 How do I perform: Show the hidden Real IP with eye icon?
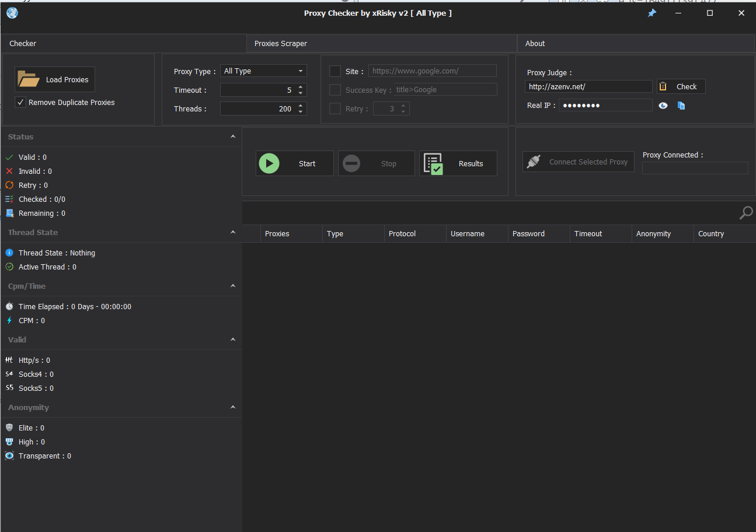[x=663, y=106]
